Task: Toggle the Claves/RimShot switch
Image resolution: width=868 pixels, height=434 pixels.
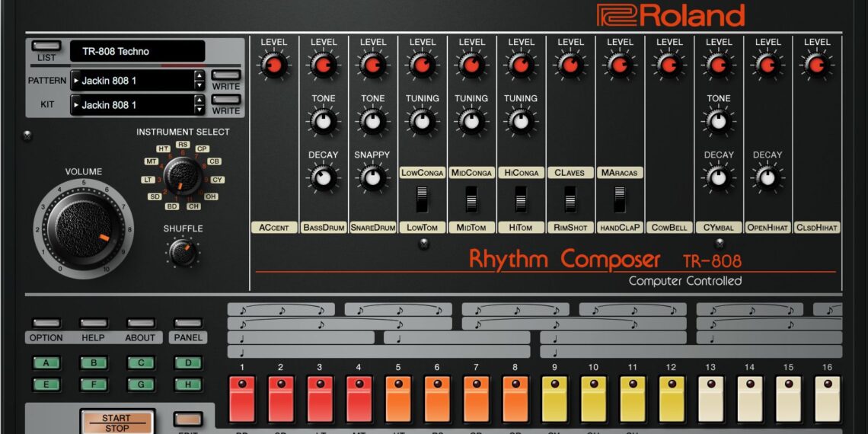Action: click(570, 200)
